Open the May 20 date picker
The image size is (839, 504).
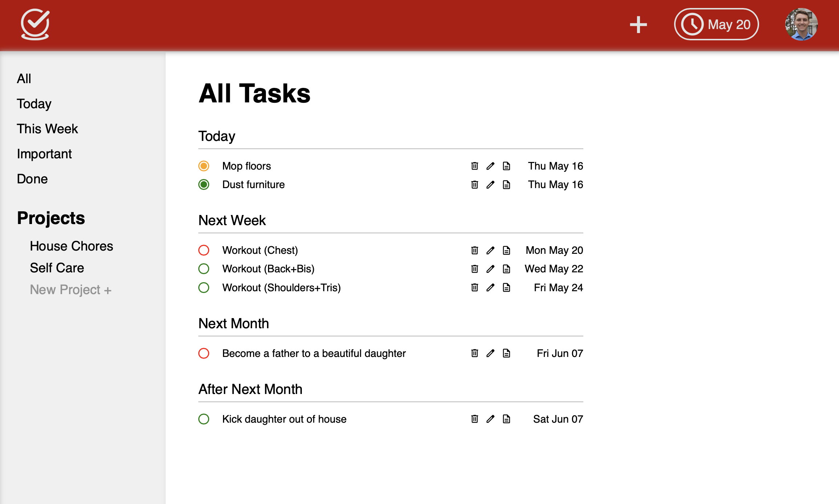(x=716, y=24)
